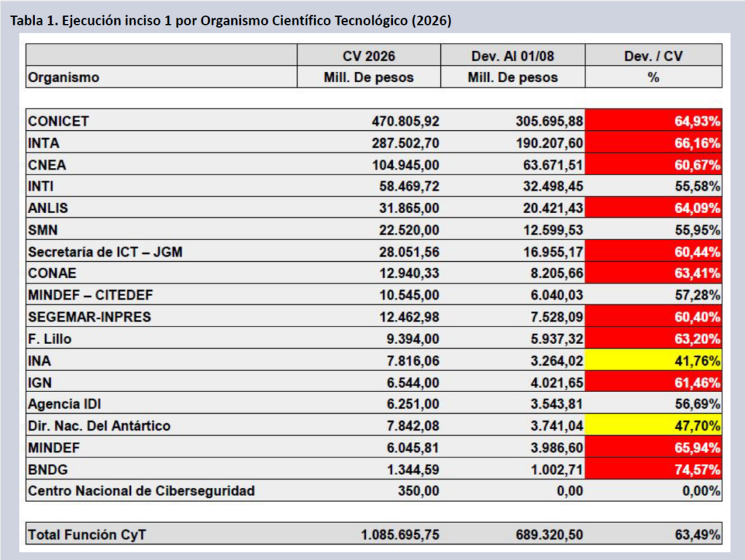This screenshot has width=745, height=560.
Task: Click the red cell 60,67%
Action: (653, 164)
